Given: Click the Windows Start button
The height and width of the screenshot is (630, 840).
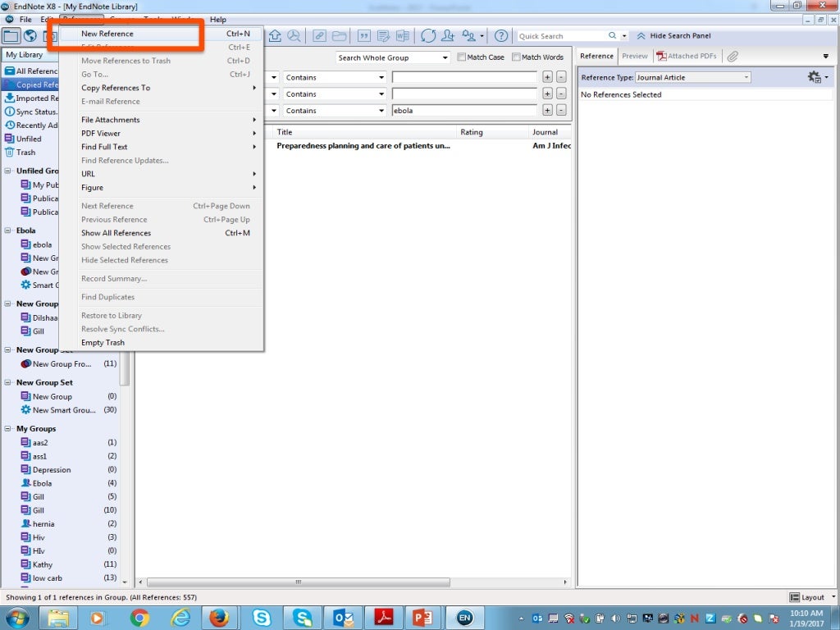Looking at the screenshot, I should click(17, 619).
